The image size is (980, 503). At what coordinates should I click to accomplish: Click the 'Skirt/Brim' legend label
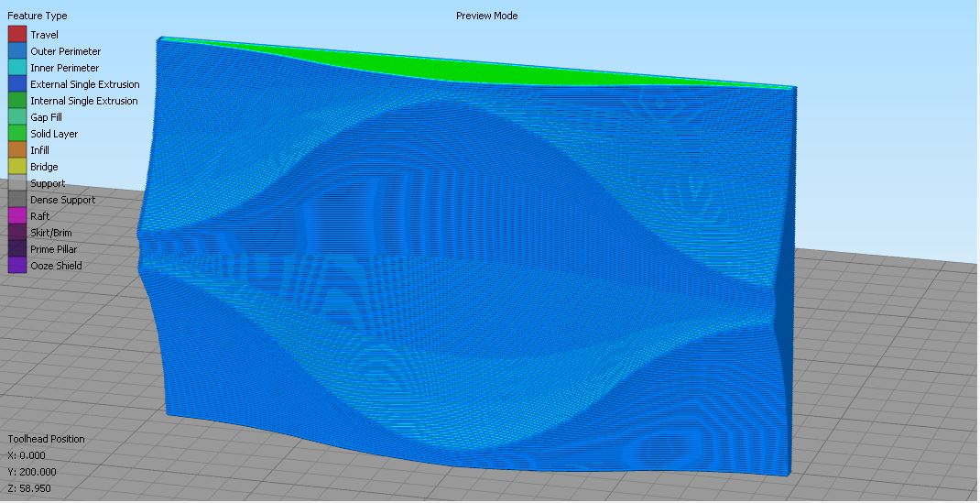click(x=51, y=233)
